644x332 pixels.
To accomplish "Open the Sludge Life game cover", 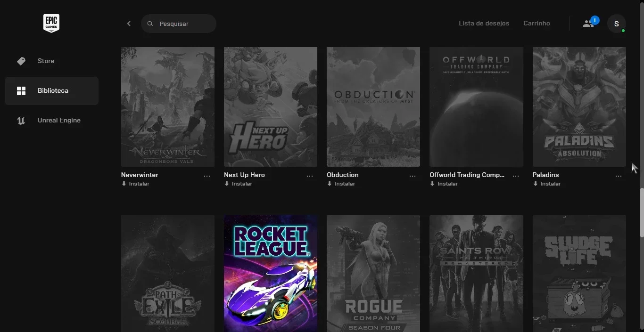I will pos(579,274).
